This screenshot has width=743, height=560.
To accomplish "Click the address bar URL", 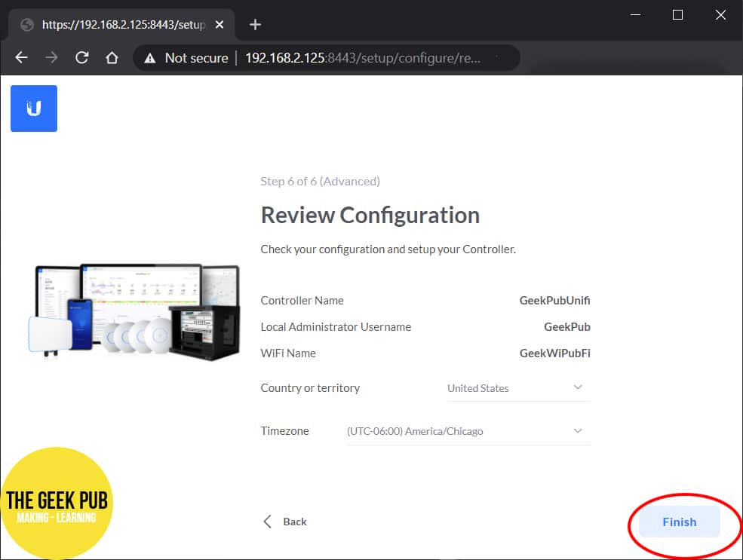I will pyautogui.click(x=363, y=58).
